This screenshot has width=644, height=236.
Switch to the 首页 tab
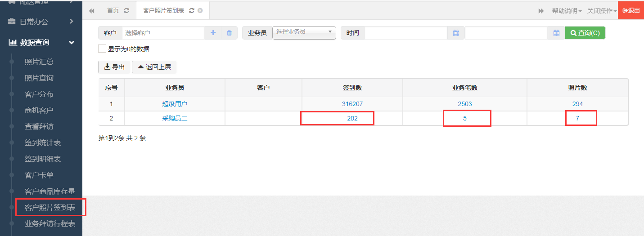(113, 10)
